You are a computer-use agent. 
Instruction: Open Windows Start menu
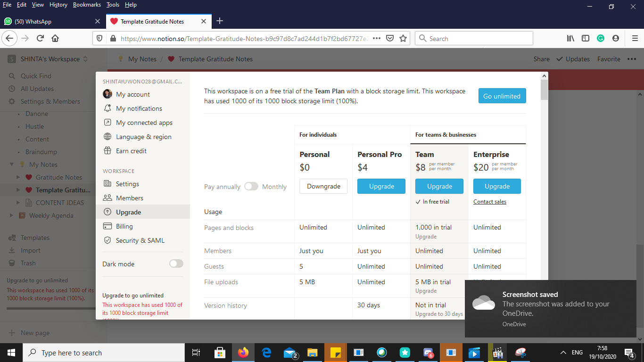point(11,353)
